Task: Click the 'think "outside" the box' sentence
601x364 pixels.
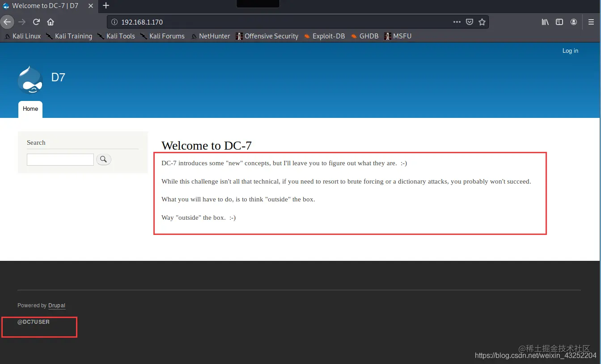Action: [238, 200]
